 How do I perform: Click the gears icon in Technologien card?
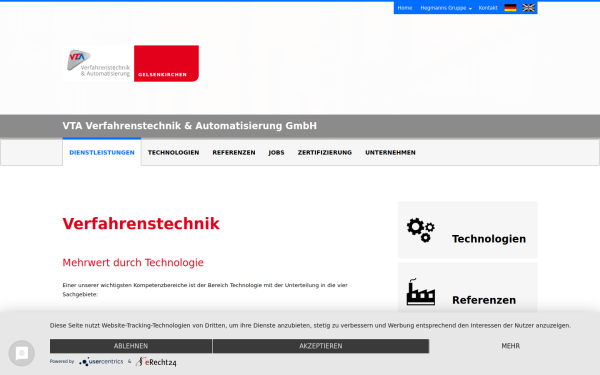pos(421,230)
